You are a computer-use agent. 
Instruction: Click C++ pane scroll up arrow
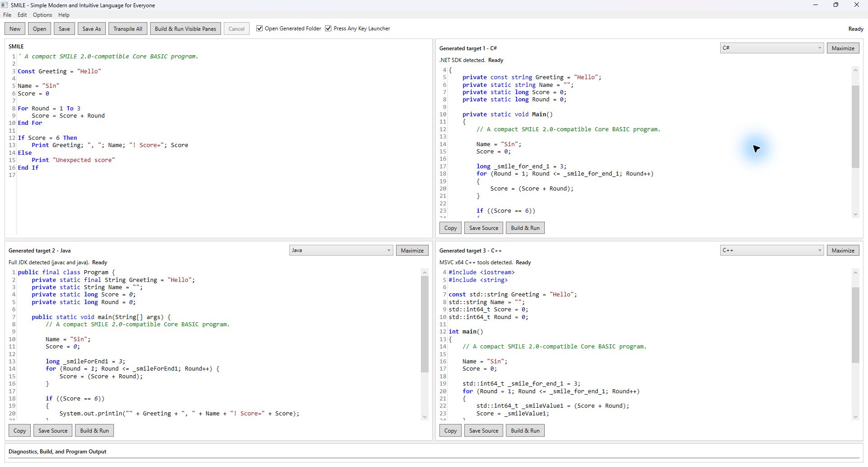(855, 272)
